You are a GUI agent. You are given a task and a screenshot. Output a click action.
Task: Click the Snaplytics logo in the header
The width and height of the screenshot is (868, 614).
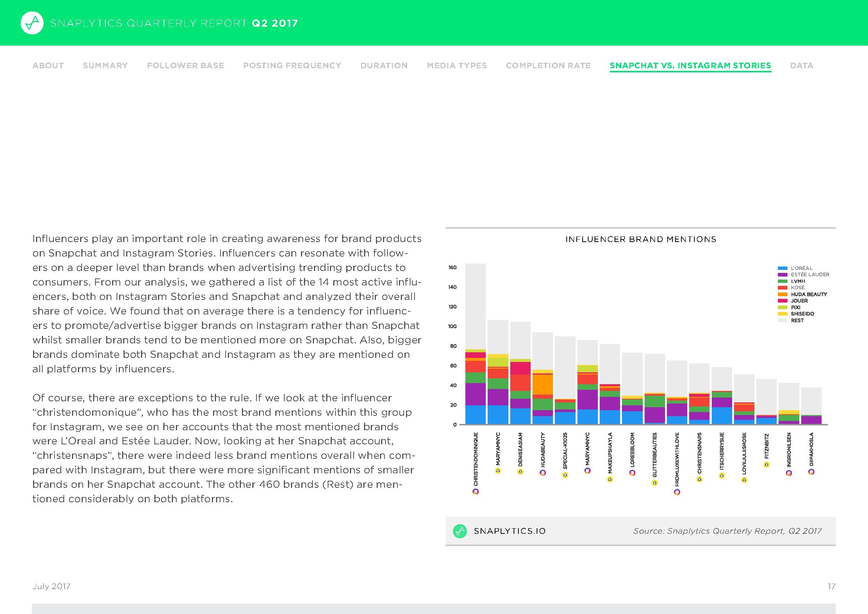(32, 23)
